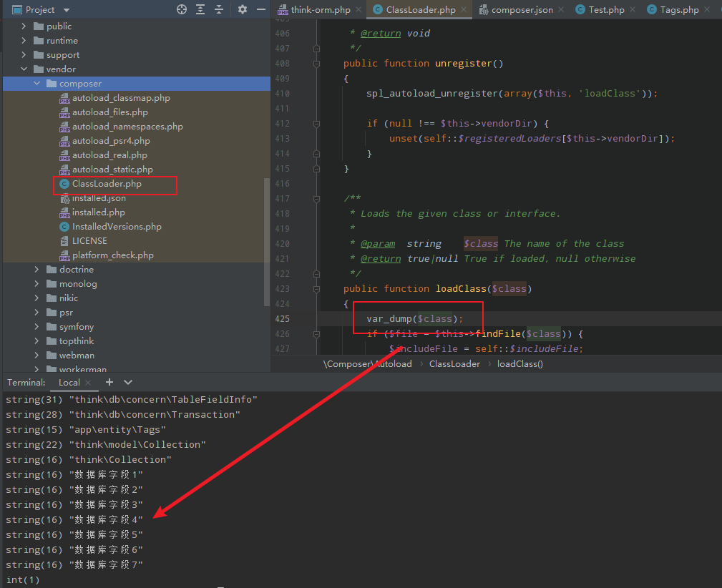Click loadClass() in the breadcrumb bar
Screen dimensions: 722x588
(x=520, y=364)
